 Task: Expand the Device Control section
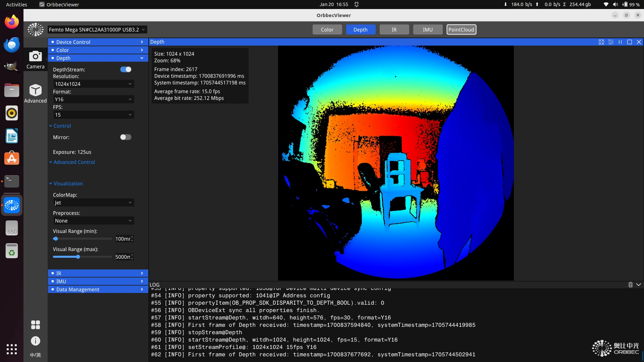98,42
